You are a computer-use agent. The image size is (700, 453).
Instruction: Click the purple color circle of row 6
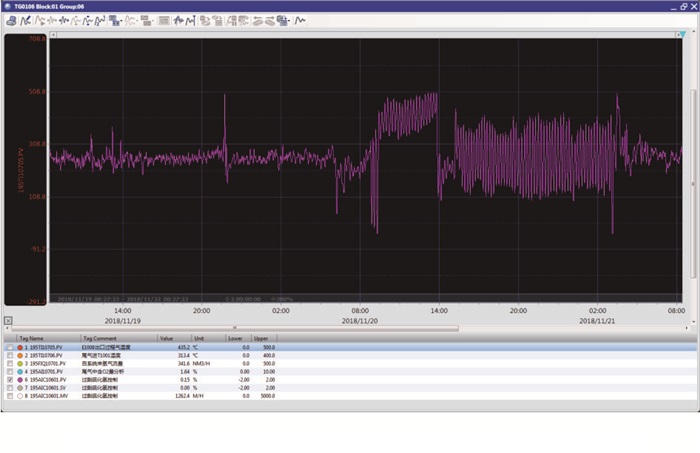pos(20,379)
